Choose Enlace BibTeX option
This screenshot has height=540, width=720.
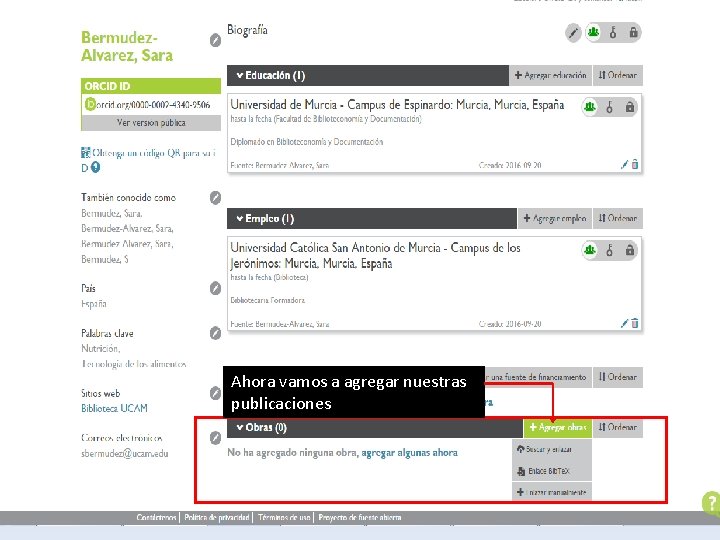click(x=551, y=471)
